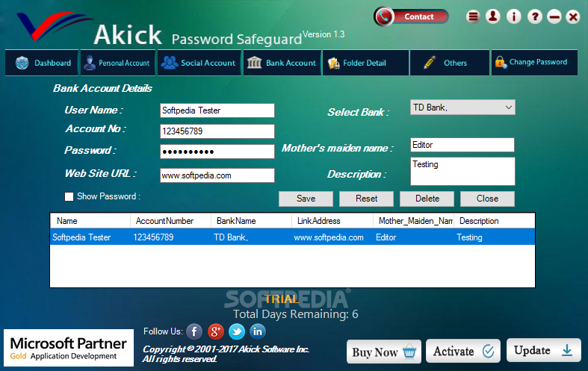588x371 pixels.
Task: Open the Facebook follow icon
Action: (x=194, y=331)
